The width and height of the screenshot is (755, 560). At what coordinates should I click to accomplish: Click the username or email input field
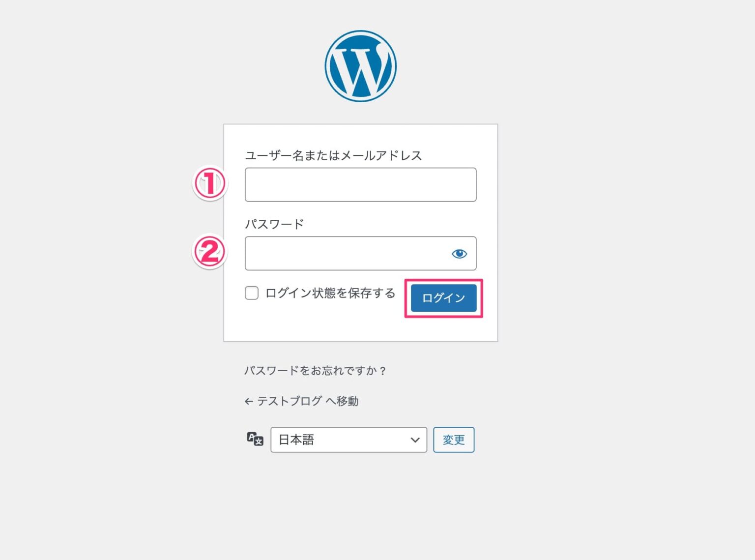pos(360,184)
